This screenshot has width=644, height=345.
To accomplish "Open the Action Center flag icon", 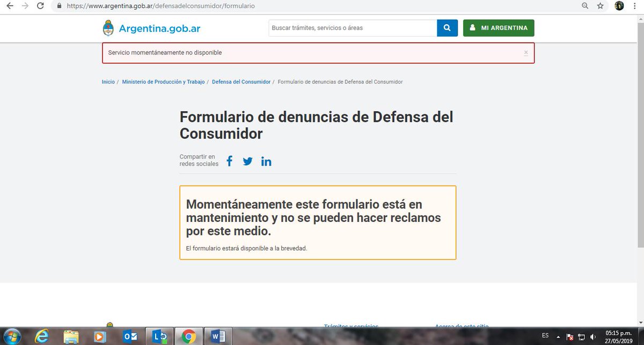I will (x=570, y=336).
